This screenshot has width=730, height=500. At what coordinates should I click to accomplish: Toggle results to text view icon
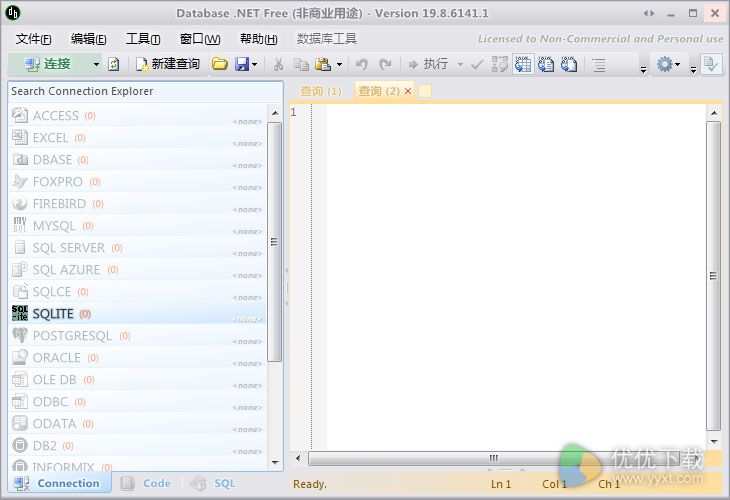(546, 64)
